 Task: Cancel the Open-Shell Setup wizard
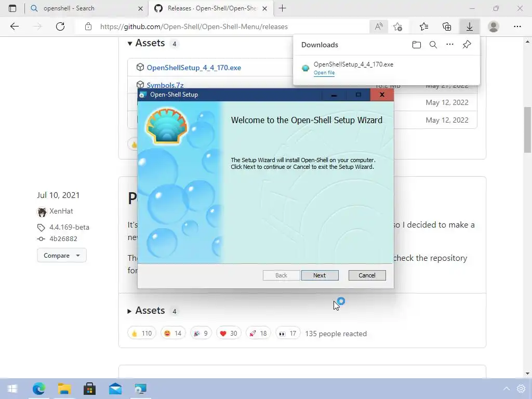(x=367, y=275)
